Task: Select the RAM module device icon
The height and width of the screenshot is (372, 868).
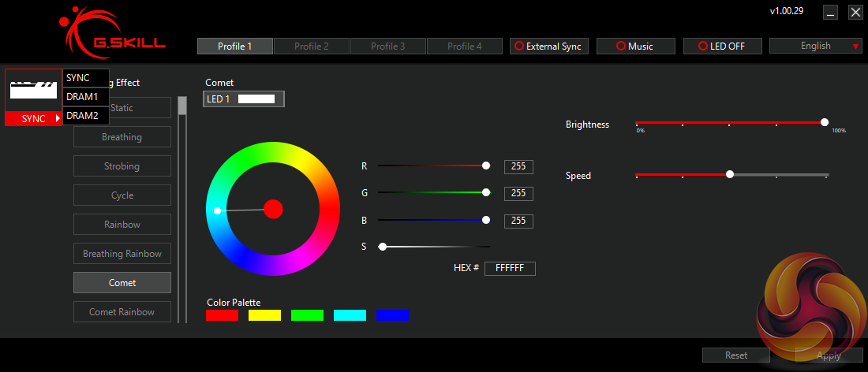Action: click(x=34, y=90)
